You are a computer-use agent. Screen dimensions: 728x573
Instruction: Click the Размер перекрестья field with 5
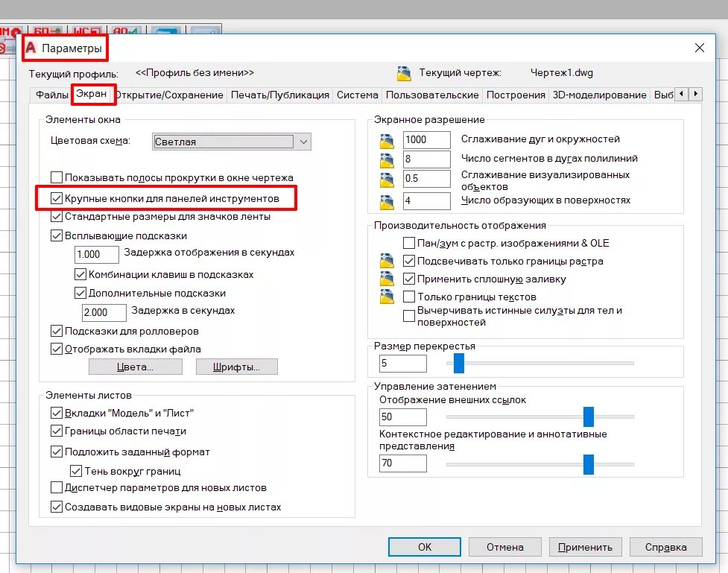click(403, 364)
